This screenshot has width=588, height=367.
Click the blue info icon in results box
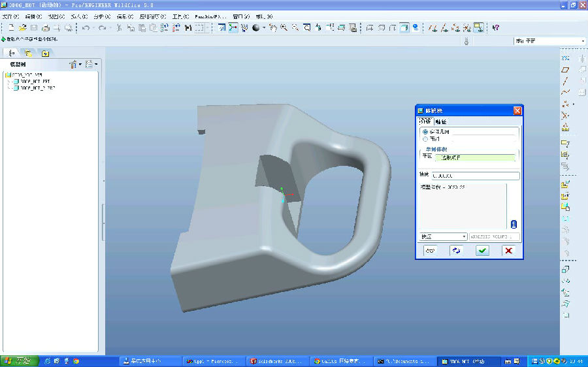[x=514, y=224]
